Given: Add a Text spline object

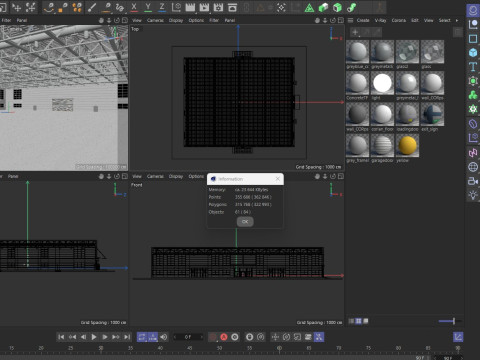Looking at the screenshot, I should (473, 67).
